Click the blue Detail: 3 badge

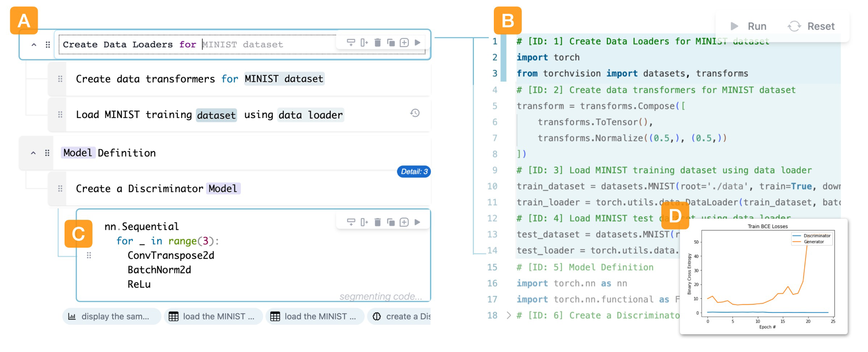(x=414, y=172)
